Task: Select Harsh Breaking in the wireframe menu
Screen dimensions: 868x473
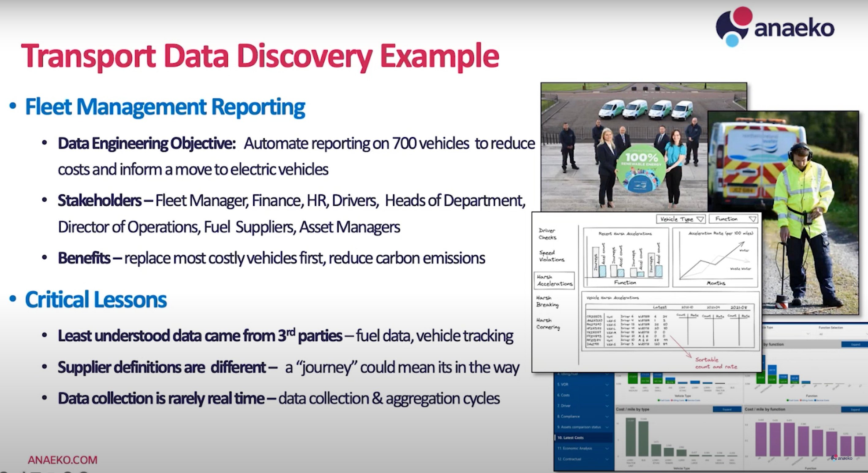Action: (547, 301)
